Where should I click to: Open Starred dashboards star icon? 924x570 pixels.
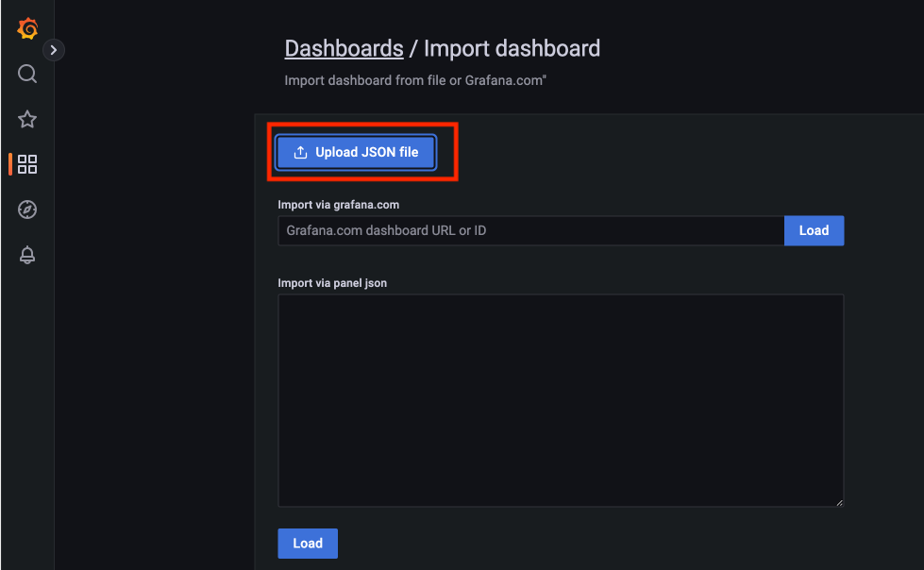(27, 119)
